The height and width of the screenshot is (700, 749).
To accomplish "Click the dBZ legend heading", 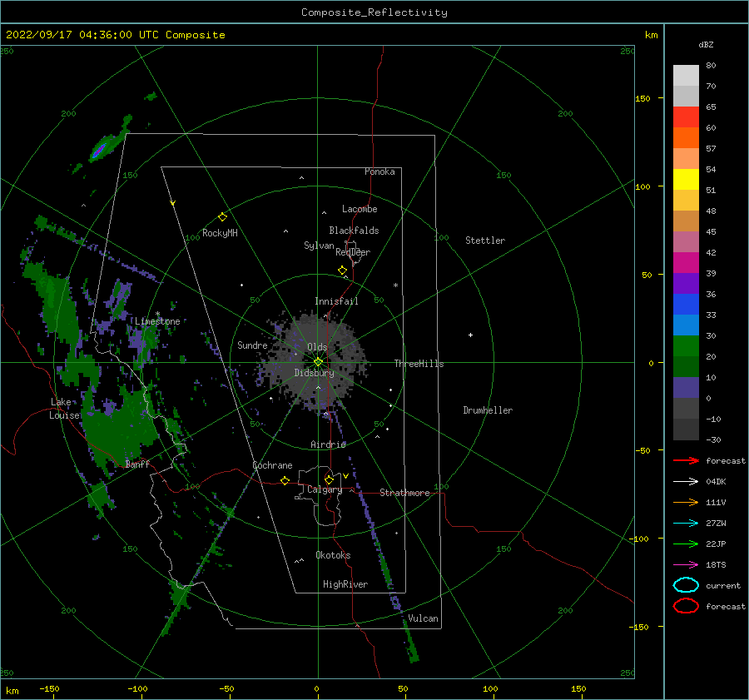I will tap(706, 44).
